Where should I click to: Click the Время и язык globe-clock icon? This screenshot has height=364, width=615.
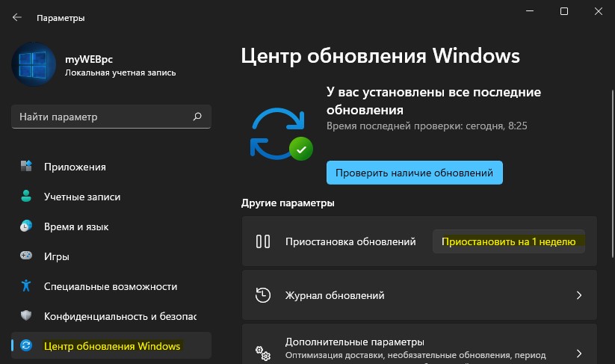(x=26, y=226)
